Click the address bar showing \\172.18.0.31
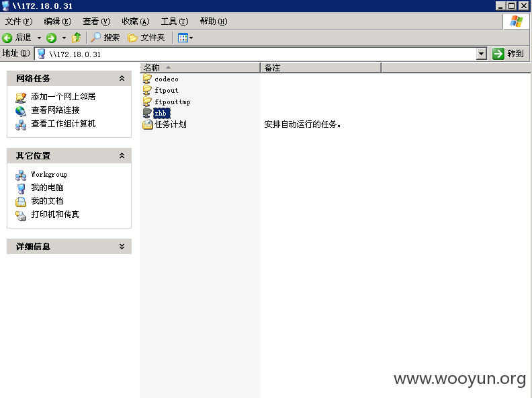This screenshot has height=398, width=532. point(255,54)
